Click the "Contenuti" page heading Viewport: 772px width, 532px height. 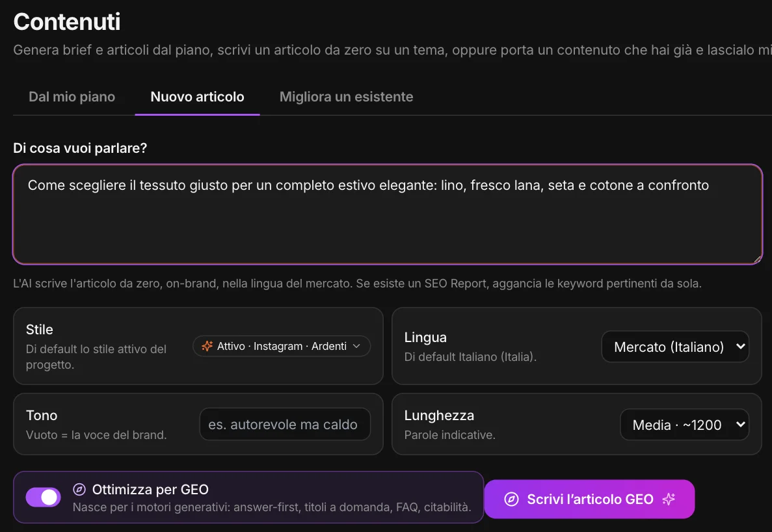67,21
